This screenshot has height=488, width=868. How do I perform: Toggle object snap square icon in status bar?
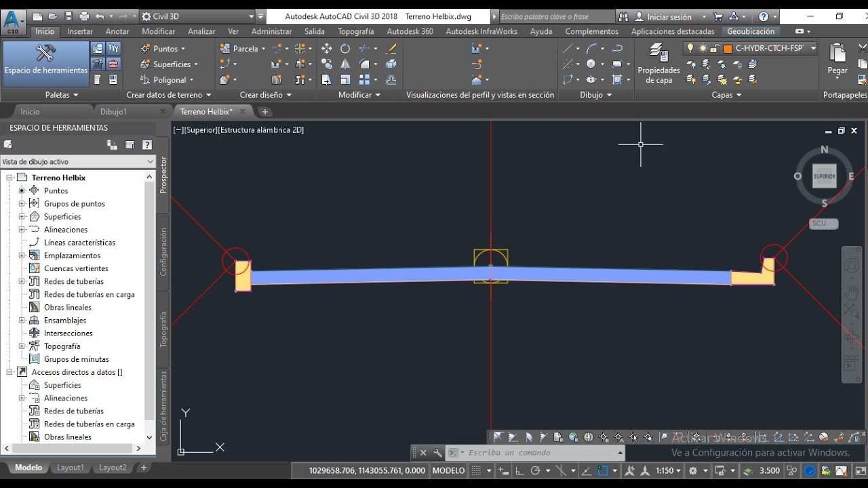pos(603,470)
